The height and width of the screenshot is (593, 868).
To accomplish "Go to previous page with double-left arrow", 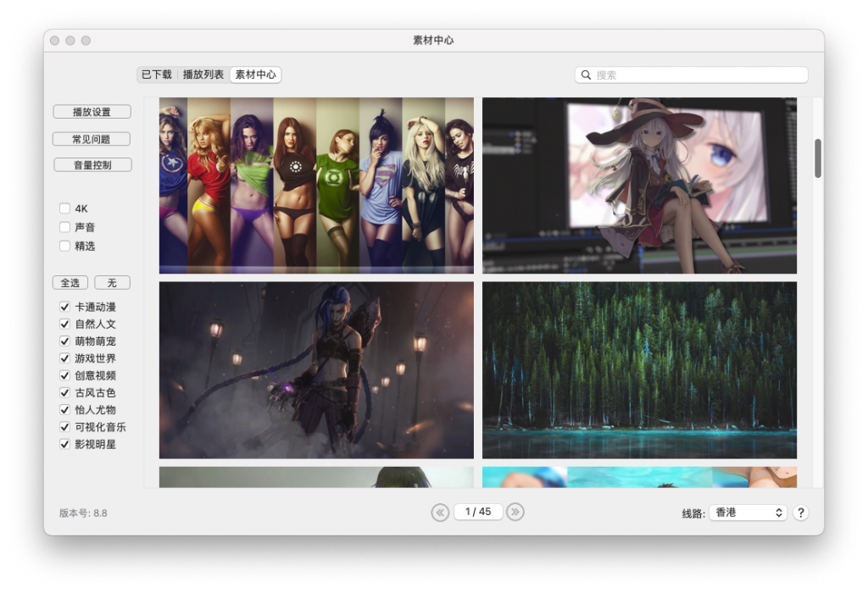I will (x=440, y=513).
